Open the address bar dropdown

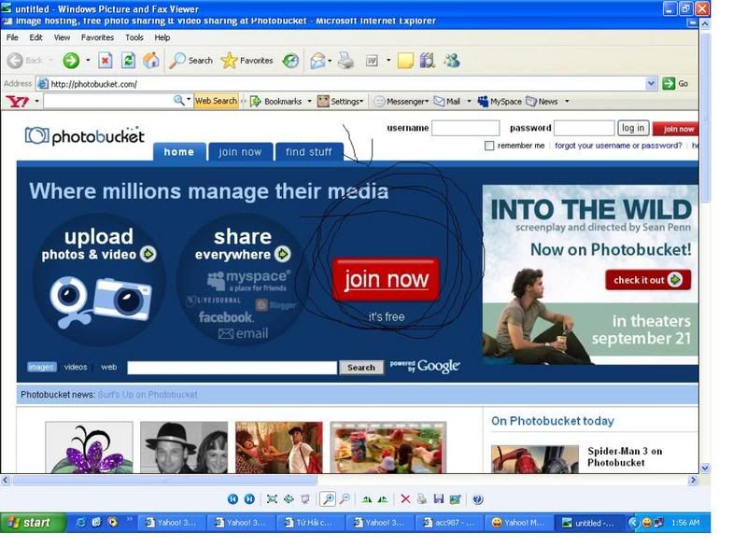[651, 84]
